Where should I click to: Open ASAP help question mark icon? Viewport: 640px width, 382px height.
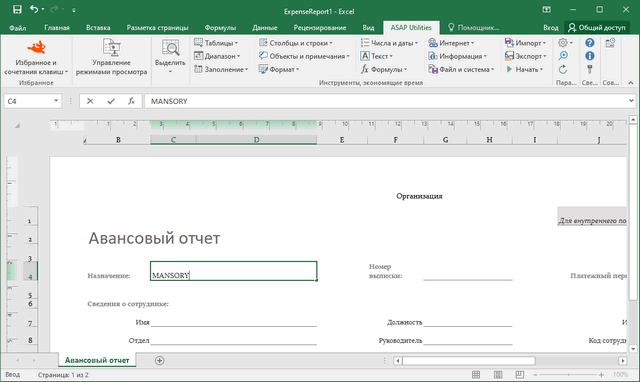589,42
